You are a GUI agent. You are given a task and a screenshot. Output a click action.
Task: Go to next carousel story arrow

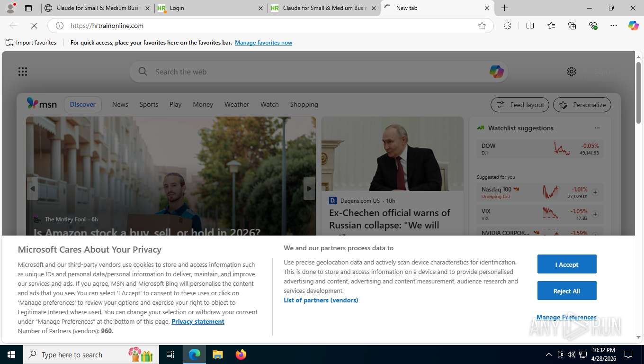tap(309, 189)
